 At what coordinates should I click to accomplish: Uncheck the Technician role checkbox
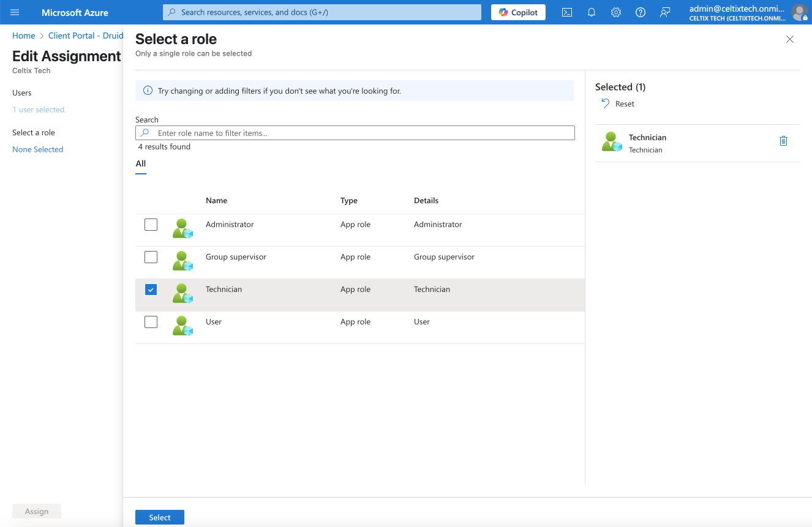[x=151, y=290]
